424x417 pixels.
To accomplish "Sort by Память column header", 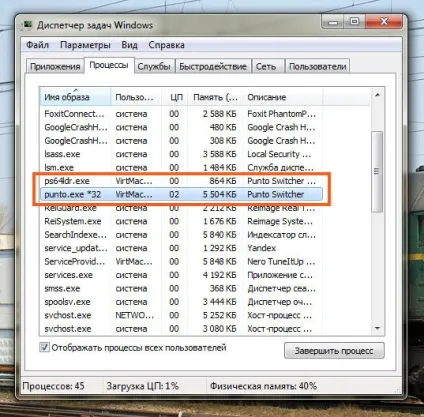I will (x=215, y=97).
